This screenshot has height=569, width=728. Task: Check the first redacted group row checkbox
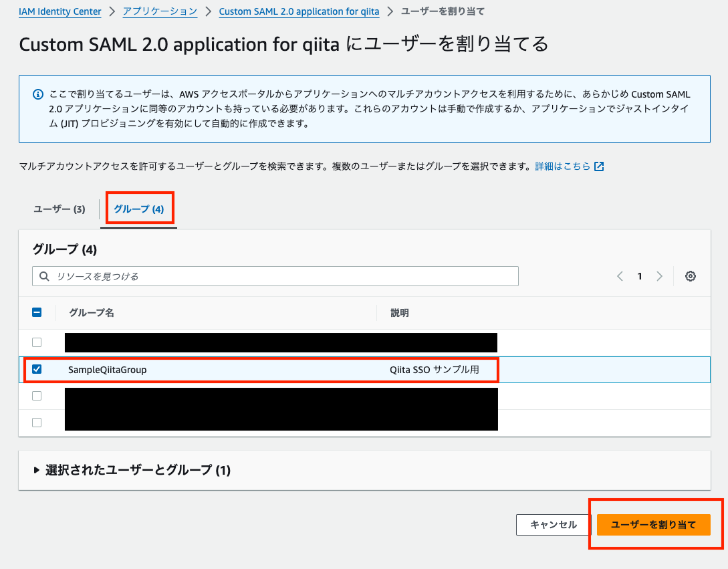point(37,342)
